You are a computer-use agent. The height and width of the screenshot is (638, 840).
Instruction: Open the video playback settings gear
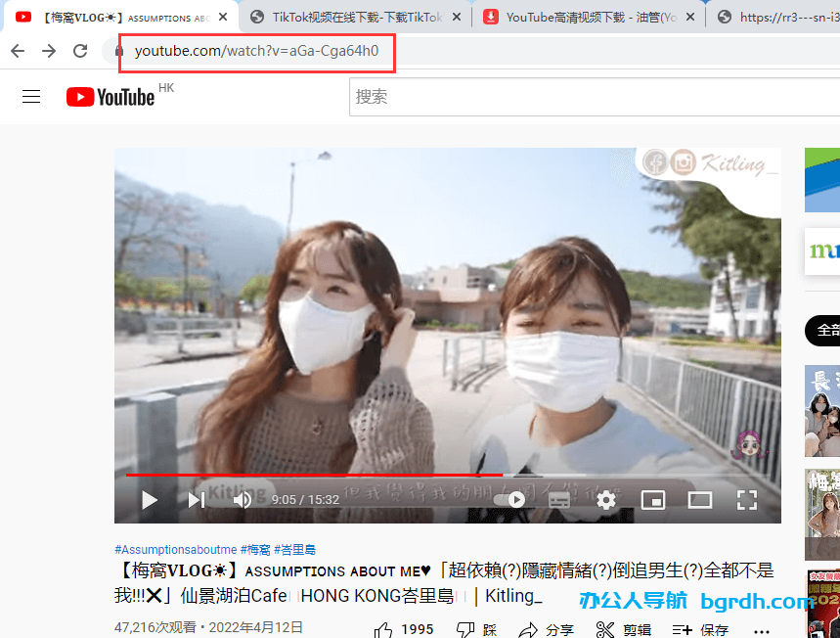pyautogui.click(x=605, y=500)
